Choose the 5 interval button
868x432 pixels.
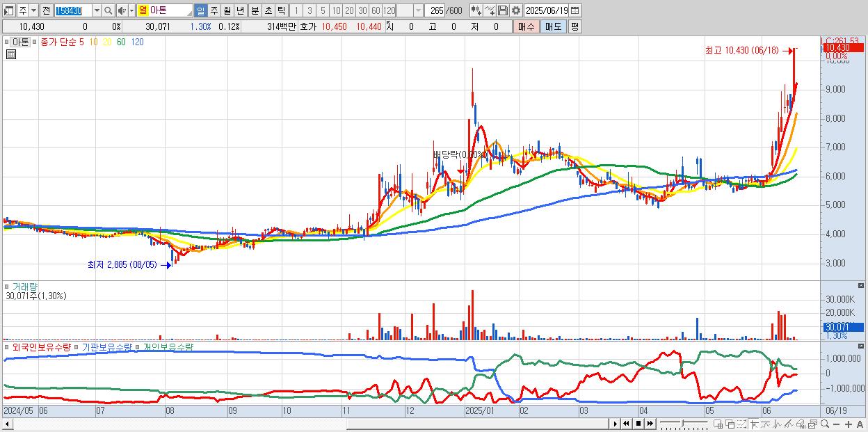tap(323, 10)
